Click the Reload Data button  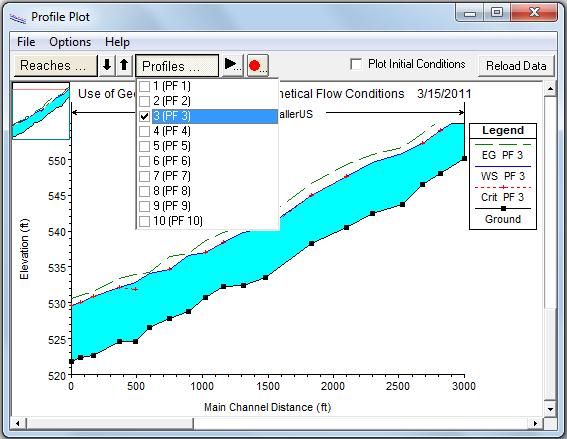click(516, 66)
